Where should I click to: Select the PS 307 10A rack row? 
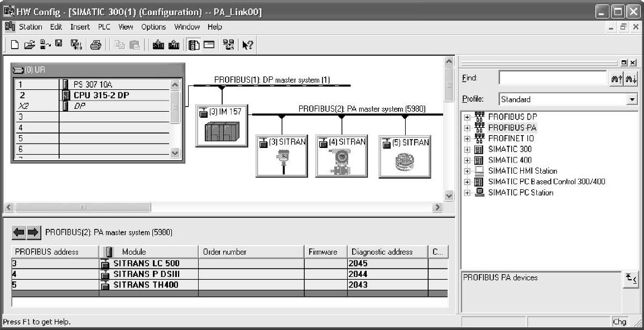[93, 85]
